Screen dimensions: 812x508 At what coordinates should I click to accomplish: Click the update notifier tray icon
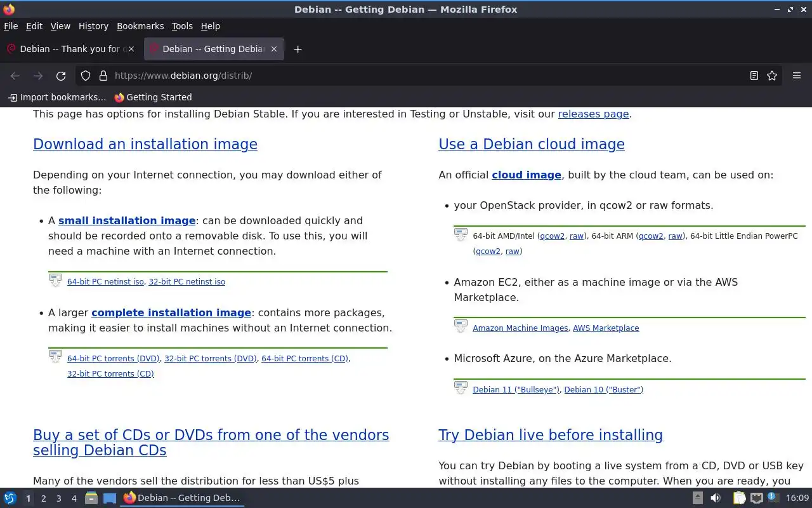coord(773,497)
